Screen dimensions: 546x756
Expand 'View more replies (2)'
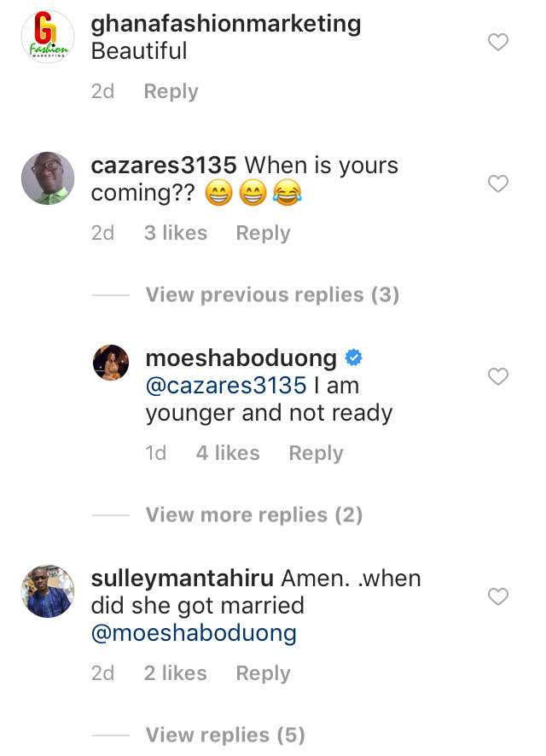click(254, 515)
